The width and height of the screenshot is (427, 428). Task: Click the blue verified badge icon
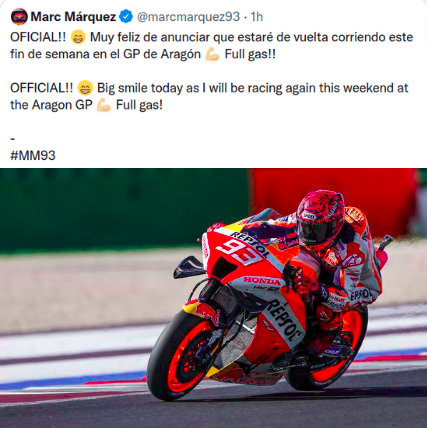126,16
